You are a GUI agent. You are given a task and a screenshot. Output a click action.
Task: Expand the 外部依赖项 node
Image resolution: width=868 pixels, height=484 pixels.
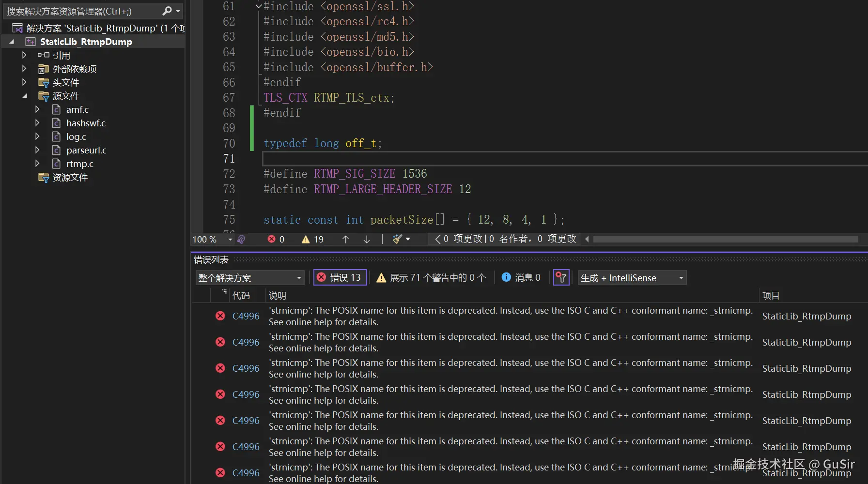pyautogui.click(x=24, y=69)
